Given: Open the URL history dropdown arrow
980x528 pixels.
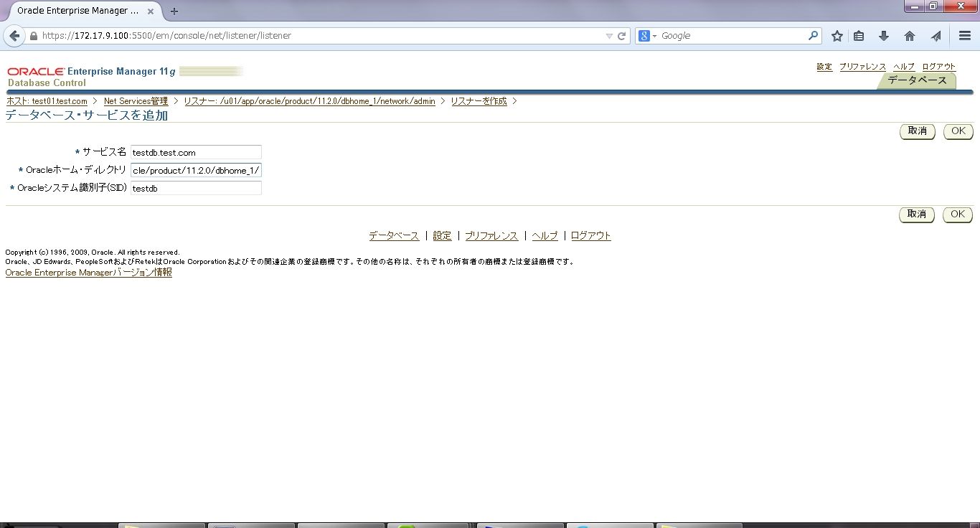Looking at the screenshot, I should tap(609, 36).
